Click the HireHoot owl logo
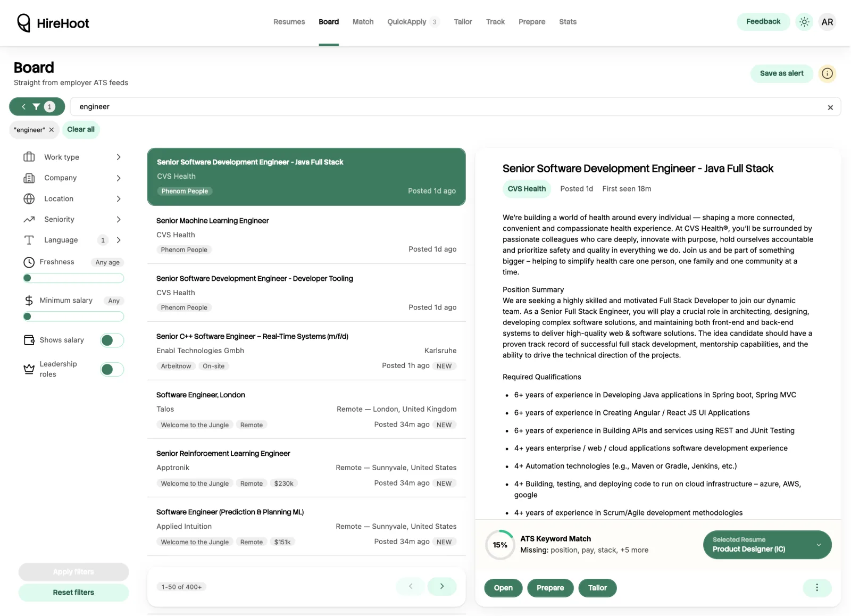 point(24,23)
